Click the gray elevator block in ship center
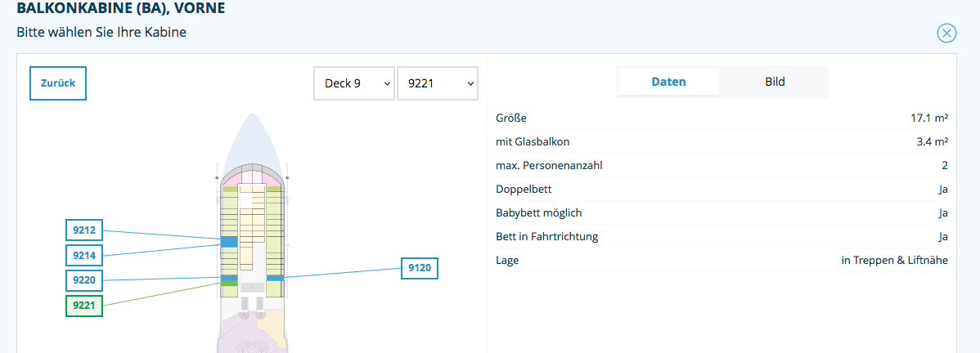Viewport: 980px width, 353px height. (x=252, y=288)
